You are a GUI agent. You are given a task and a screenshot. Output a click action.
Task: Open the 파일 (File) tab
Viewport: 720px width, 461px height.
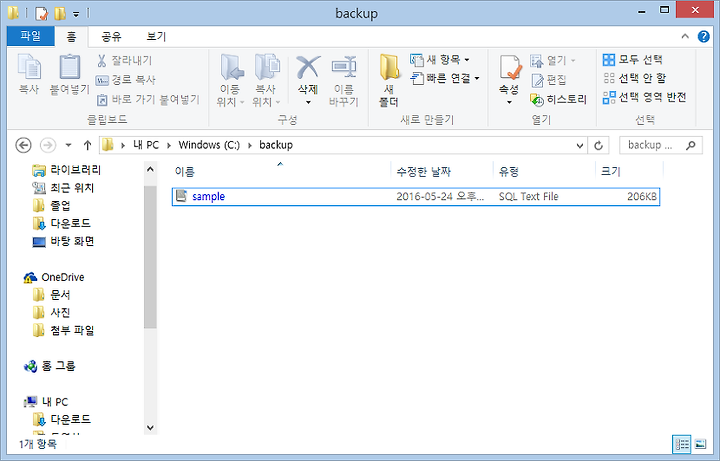31,36
